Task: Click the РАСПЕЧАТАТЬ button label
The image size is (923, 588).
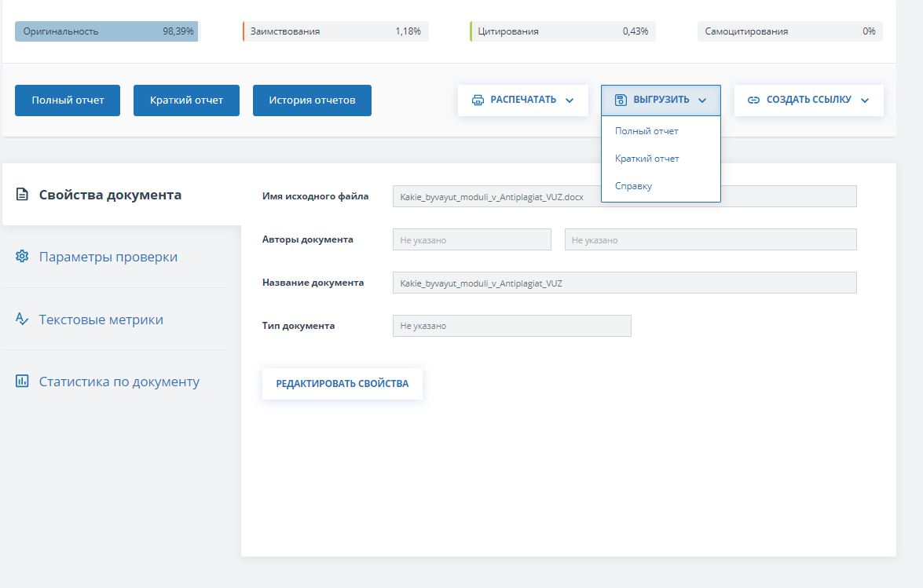Action: (523, 100)
